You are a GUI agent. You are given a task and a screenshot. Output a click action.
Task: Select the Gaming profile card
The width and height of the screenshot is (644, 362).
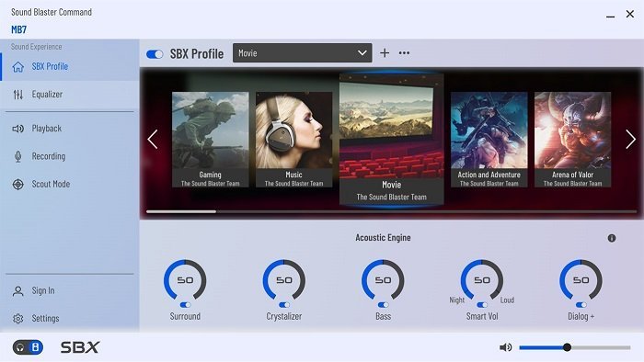coord(211,140)
